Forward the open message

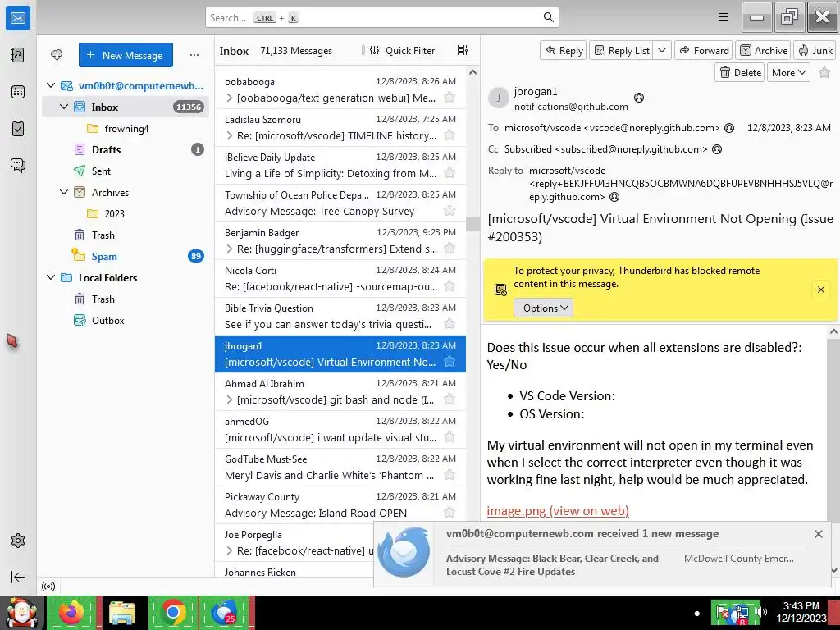704,50
